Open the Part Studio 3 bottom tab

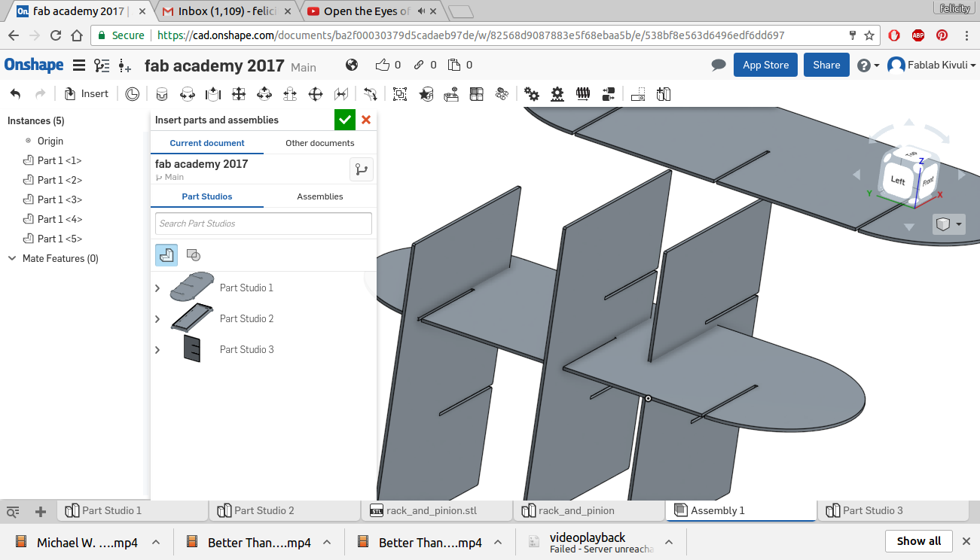point(894,511)
